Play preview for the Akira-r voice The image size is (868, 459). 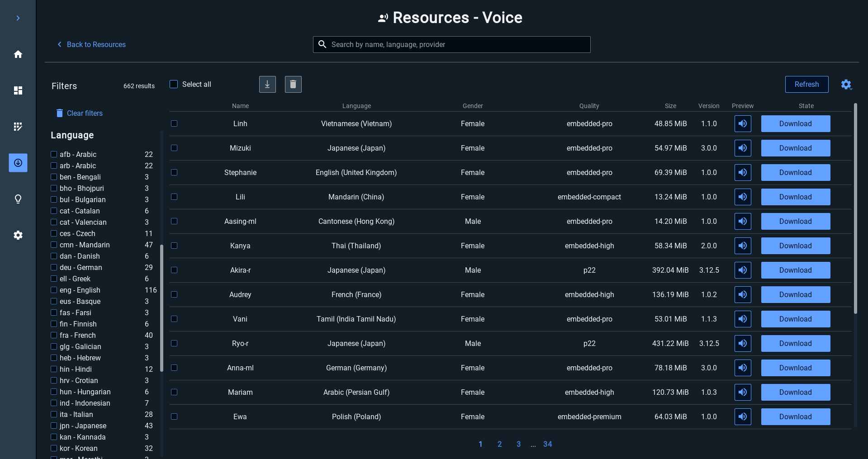(x=743, y=270)
